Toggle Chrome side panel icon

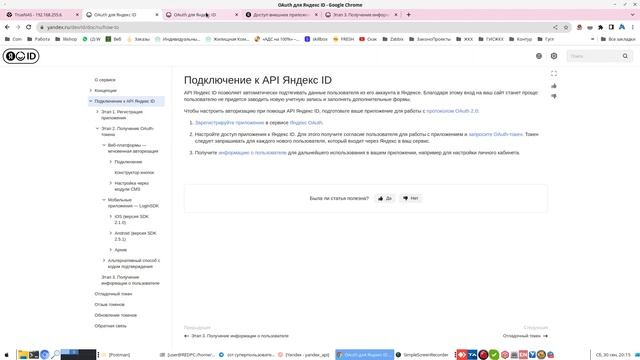[611, 27]
